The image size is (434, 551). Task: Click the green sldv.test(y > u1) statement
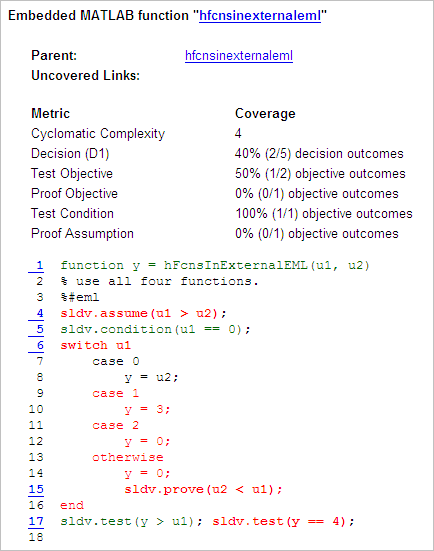(x=131, y=521)
